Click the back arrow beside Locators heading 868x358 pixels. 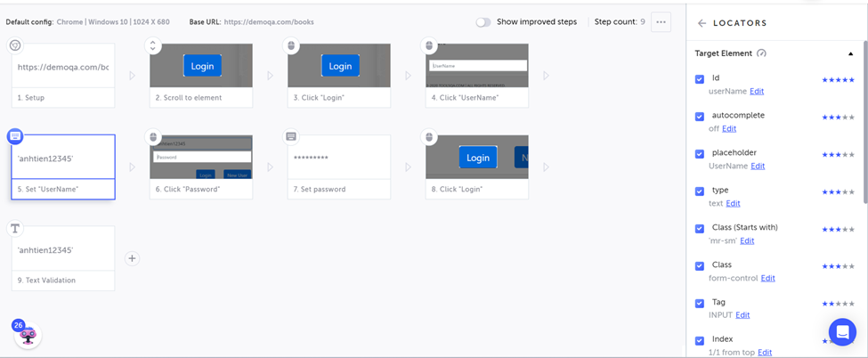[x=702, y=23]
